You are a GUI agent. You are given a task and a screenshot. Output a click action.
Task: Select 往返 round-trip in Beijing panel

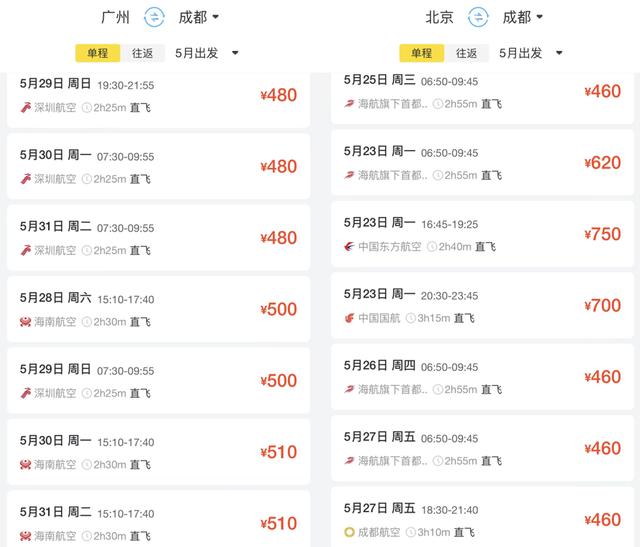(468, 53)
